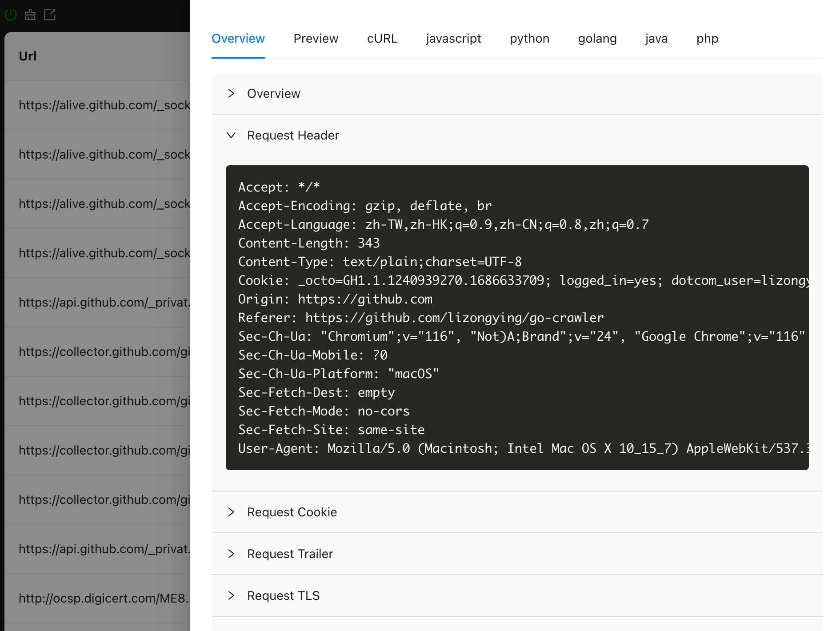The width and height of the screenshot is (840, 631).
Task: Collapse the Request Header section
Action: pyautogui.click(x=517, y=136)
